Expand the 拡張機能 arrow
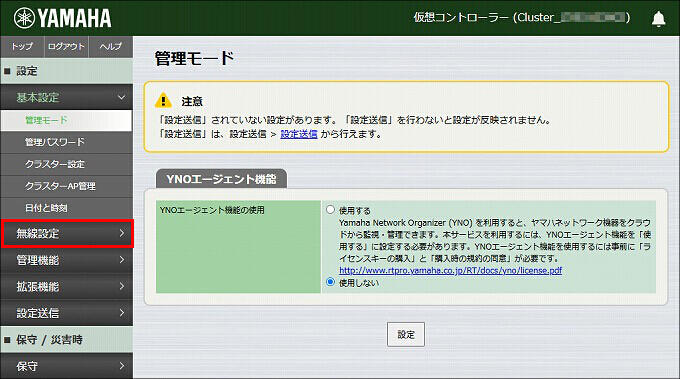 (x=122, y=286)
